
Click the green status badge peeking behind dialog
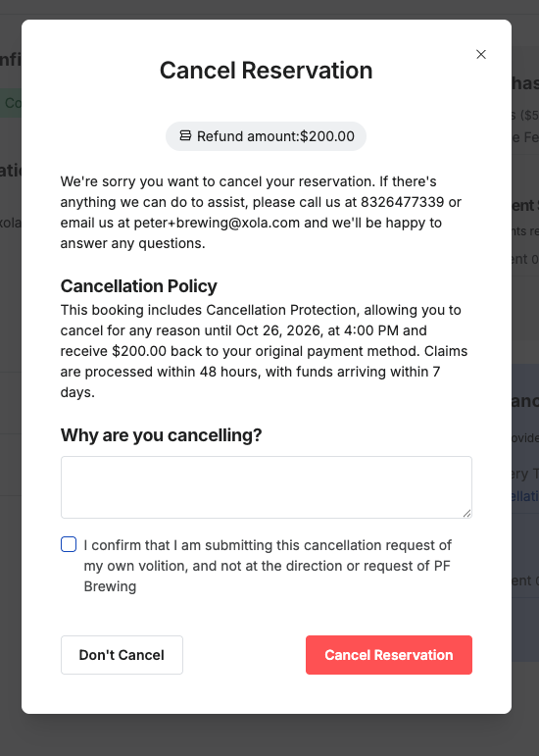pyautogui.click(x=11, y=103)
